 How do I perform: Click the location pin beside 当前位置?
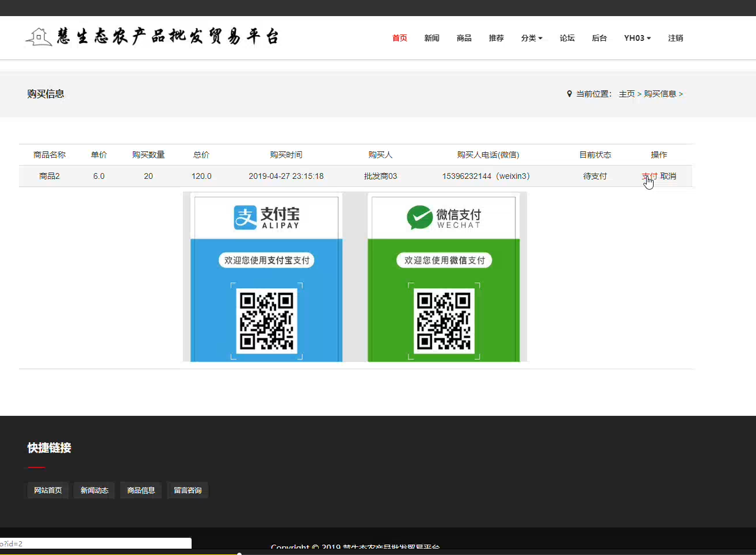pos(569,94)
